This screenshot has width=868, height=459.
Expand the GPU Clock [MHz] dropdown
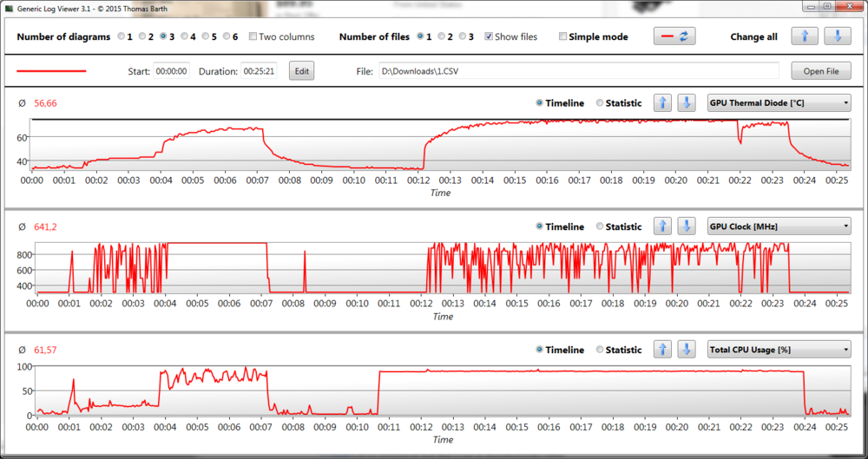point(779,226)
